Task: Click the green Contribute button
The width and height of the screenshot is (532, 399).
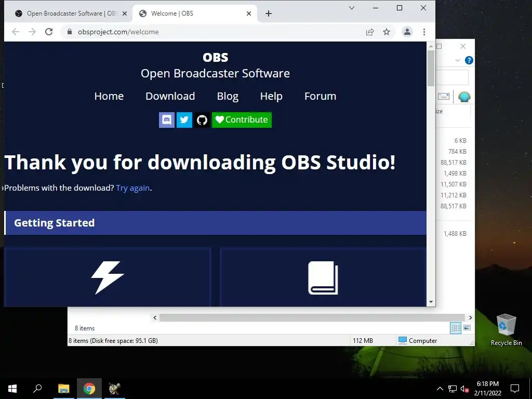Action: pyautogui.click(x=242, y=120)
